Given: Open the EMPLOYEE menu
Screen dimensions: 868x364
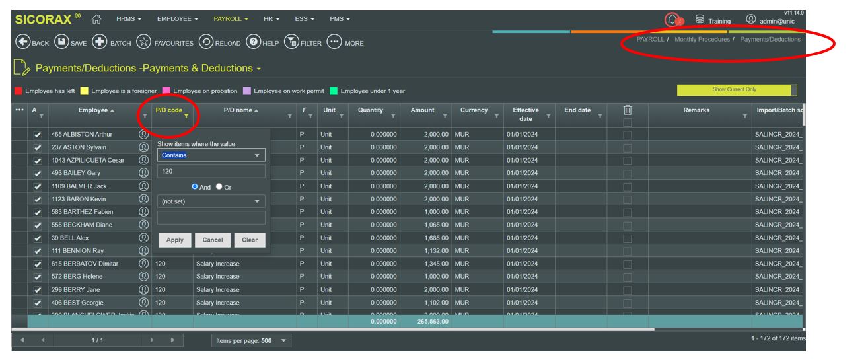Looking at the screenshot, I should coord(178,19).
